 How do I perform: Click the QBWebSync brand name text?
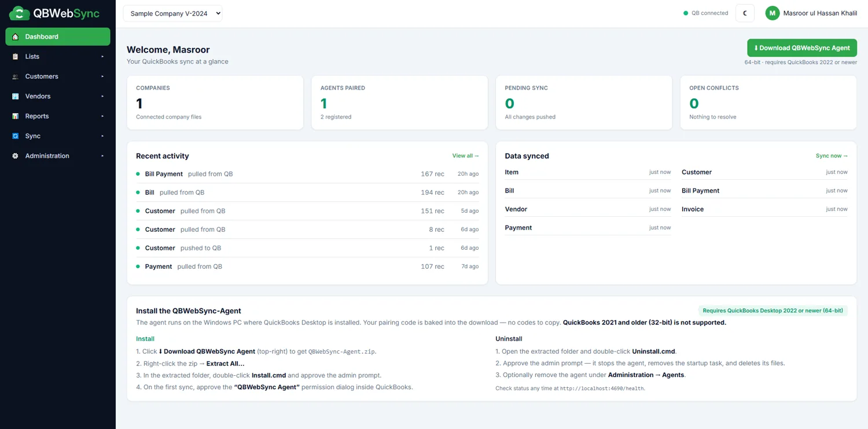coord(67,13)
